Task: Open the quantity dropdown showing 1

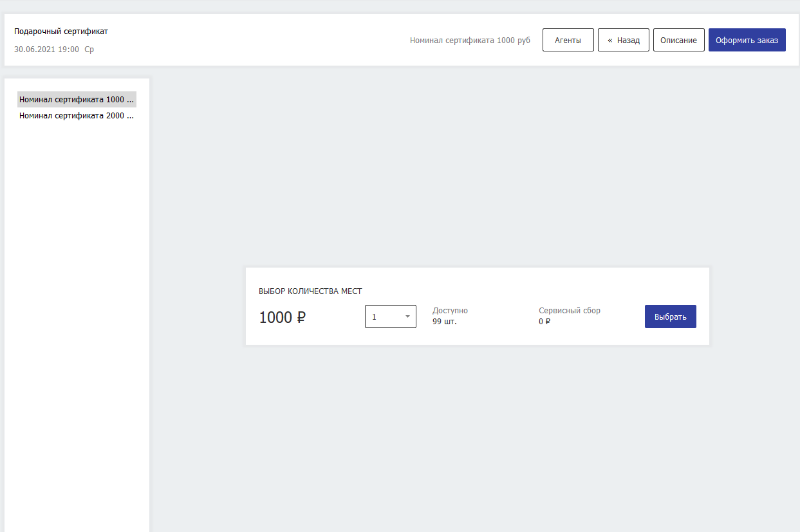Action: pos(386,316)
